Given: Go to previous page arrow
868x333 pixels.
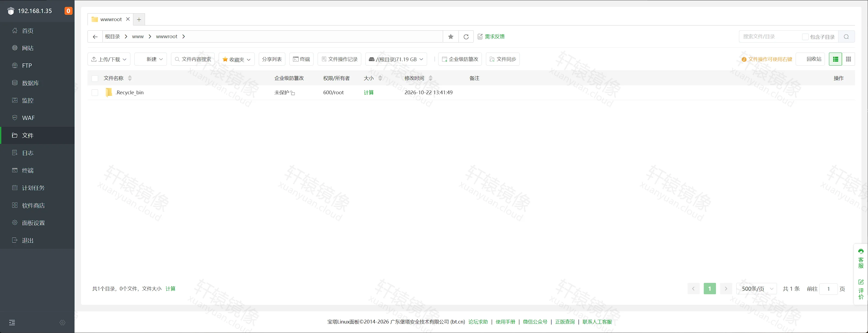Looking at the screenshot, I should tap(693, 289).
